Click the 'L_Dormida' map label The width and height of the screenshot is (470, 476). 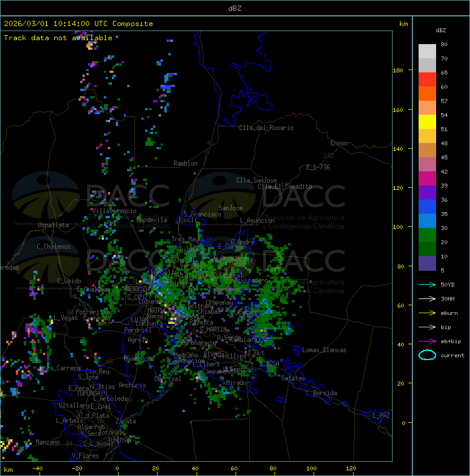point(321,393)
